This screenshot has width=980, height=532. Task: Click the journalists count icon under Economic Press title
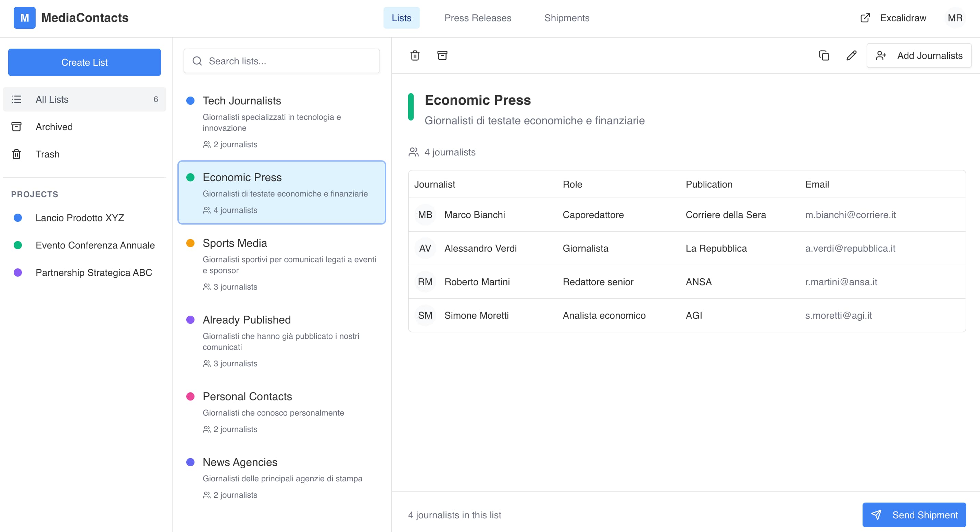click(414, 152)
